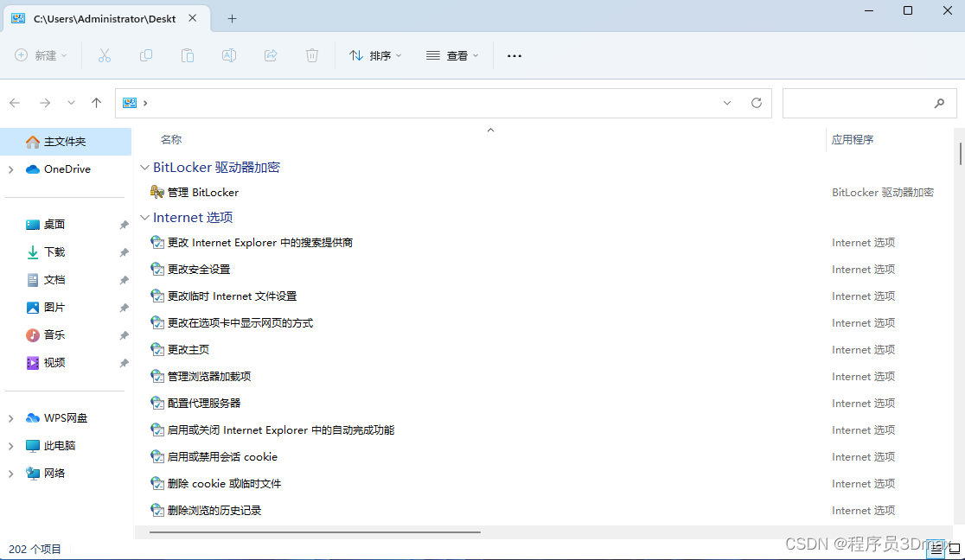Expand 网络 tree node
The width and height of the screenshot is (965, 560).
pyautogui.click(x=11, y=474)
